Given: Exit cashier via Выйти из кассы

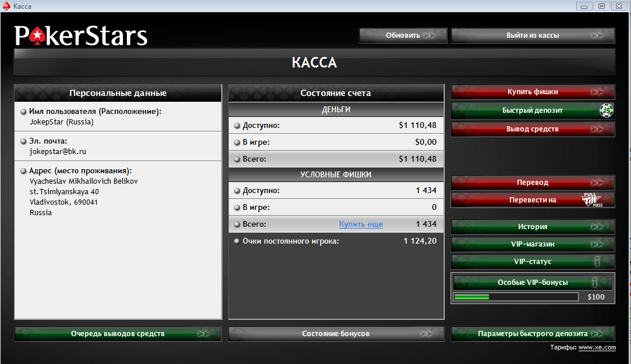Looking at the screenshot, I should click(x=533, y=35).
